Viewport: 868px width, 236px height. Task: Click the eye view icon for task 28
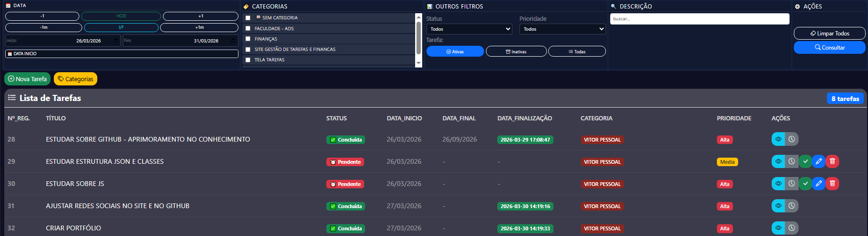pyautogui.click(x=778, y=139)
